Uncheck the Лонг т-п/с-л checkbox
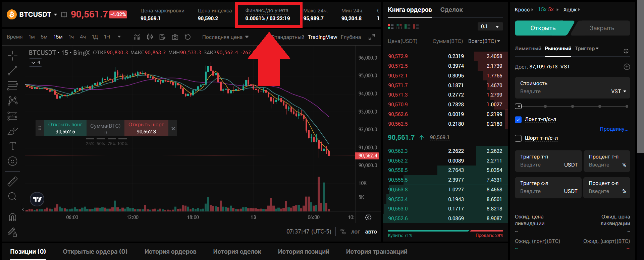644x260 pixels. point(518,119)
